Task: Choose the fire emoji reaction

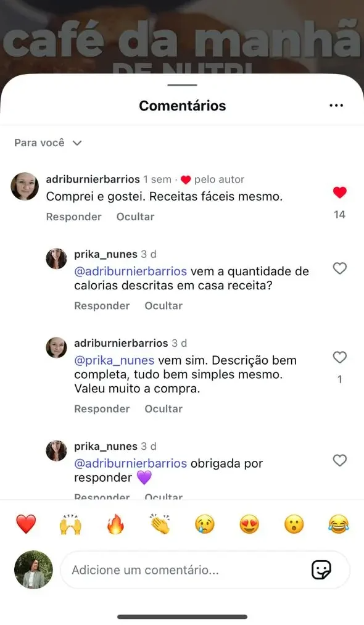Action: [115, 524]
